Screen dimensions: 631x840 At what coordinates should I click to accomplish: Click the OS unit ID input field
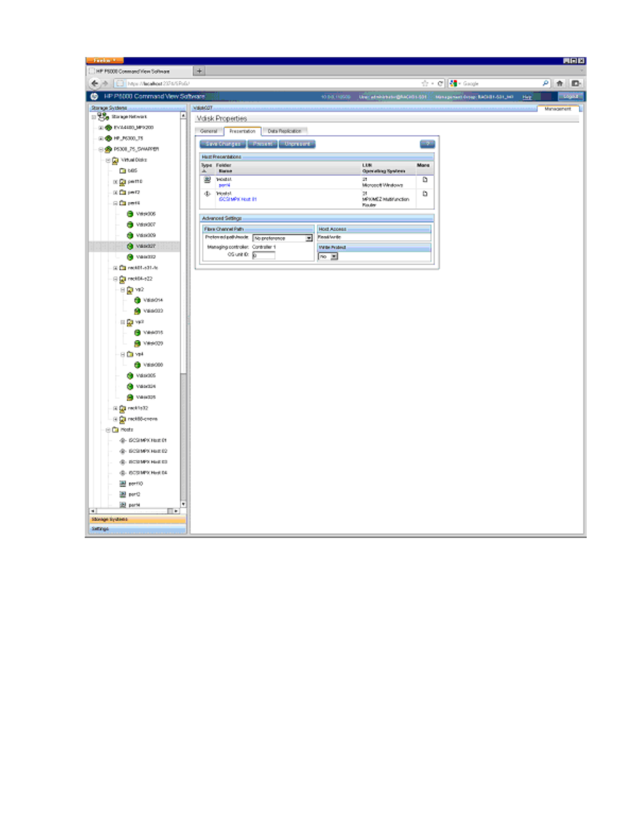tap(263, 255)
